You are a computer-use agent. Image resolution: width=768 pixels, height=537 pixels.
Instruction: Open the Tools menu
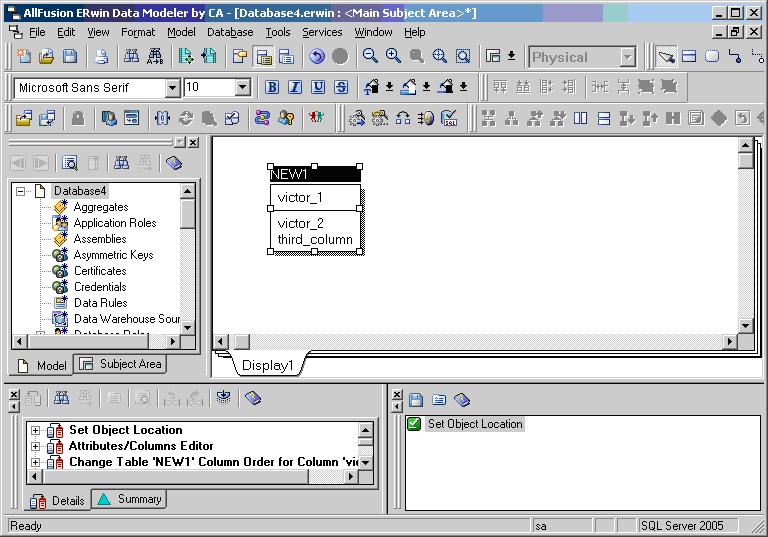(x=278, y=32)
